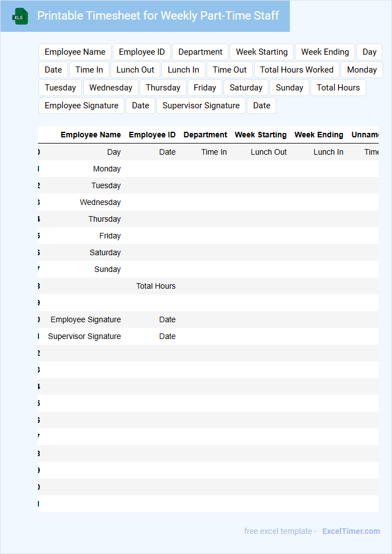The image size is (392, 554).
Task: Click the green XLS file icon
Action: [x=20, y=16]
